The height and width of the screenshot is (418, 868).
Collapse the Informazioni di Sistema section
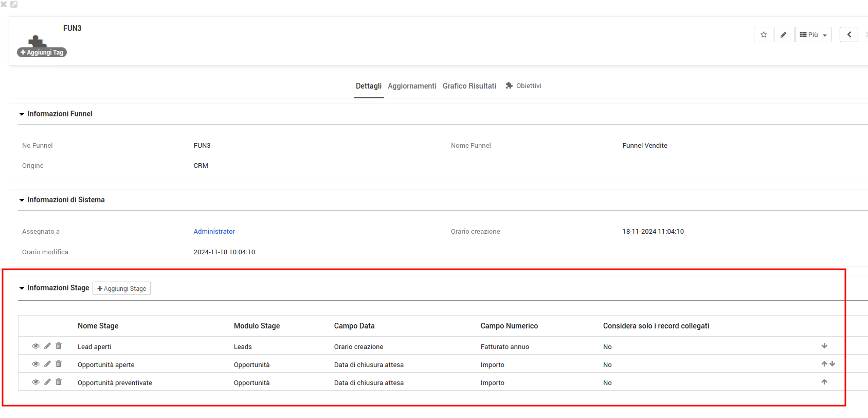point(22,200)
